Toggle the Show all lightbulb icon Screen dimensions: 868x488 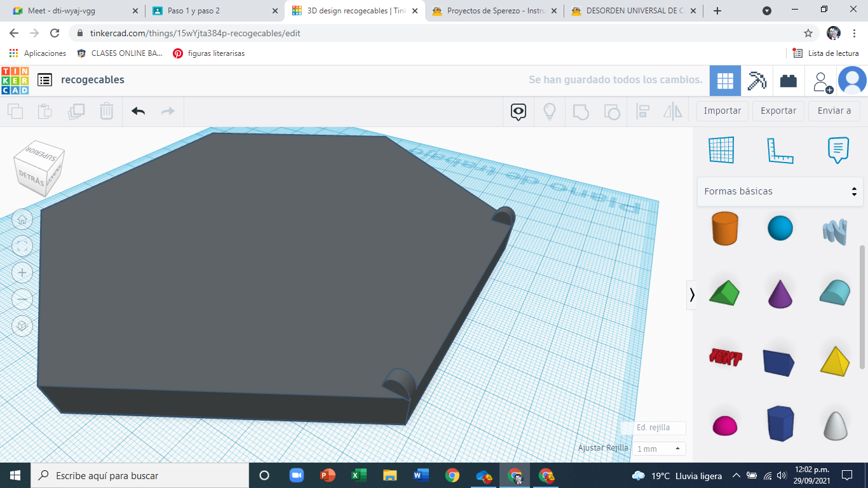550,112
